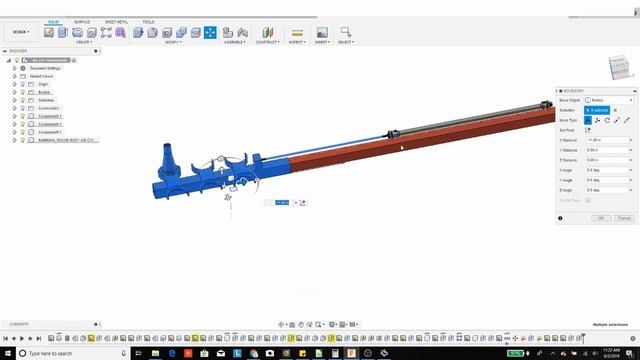The width and height of the screenshot is (640, 360).
Task: Toggle Bodies folder lightbulb visibility
Action: (23, 92)
